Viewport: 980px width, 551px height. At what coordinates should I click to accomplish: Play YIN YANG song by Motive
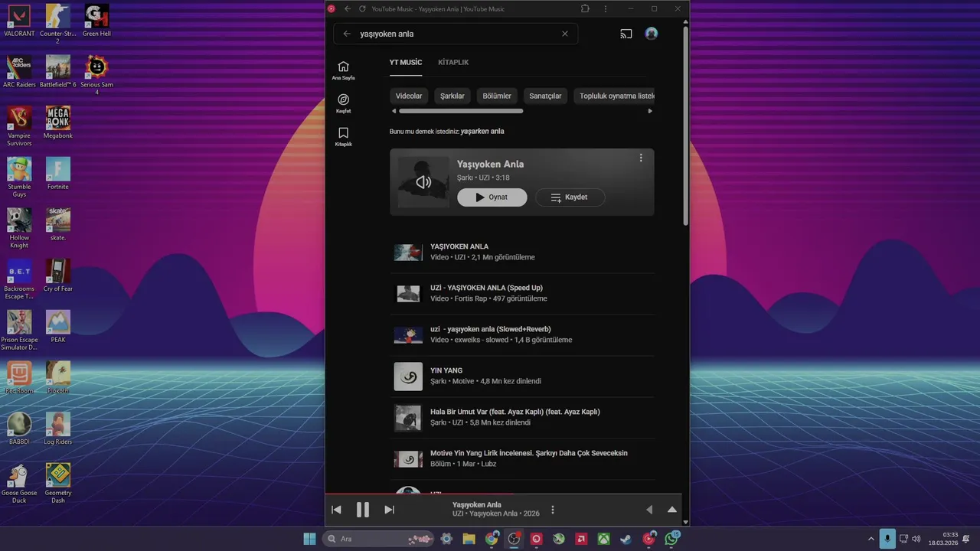coord(522,377)
